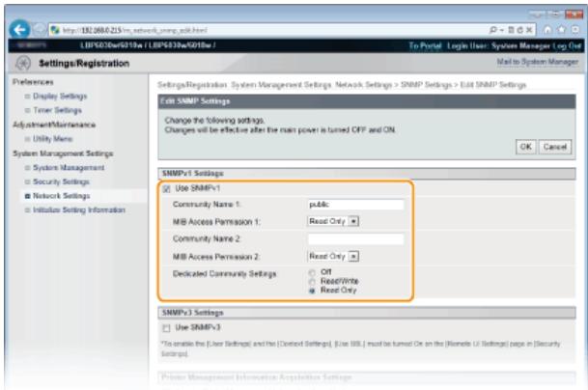Select Network Settings in sidebar
The height and width of the screenshot is (390, 588).
[61, 196]
